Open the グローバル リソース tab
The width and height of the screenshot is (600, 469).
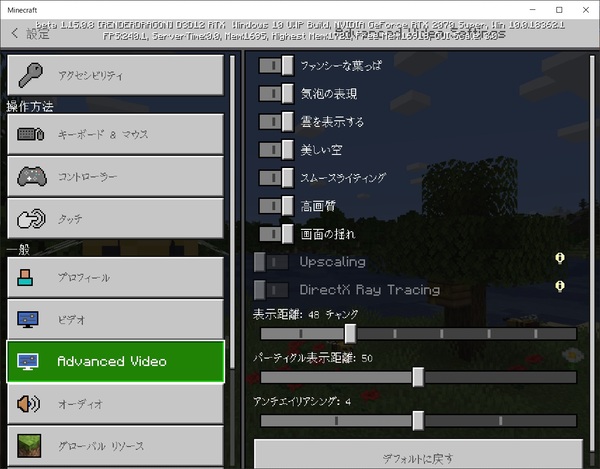[x=116, y=446]
